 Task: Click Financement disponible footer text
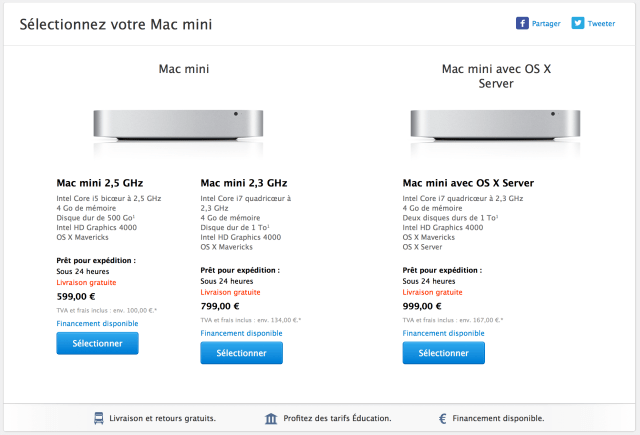(x=500, y=418)
